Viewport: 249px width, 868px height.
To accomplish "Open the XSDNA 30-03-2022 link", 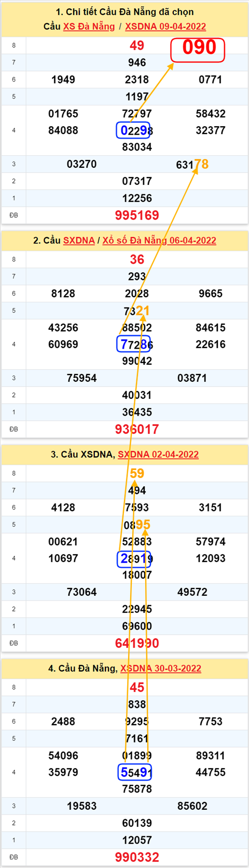I will tap(161, 669).
